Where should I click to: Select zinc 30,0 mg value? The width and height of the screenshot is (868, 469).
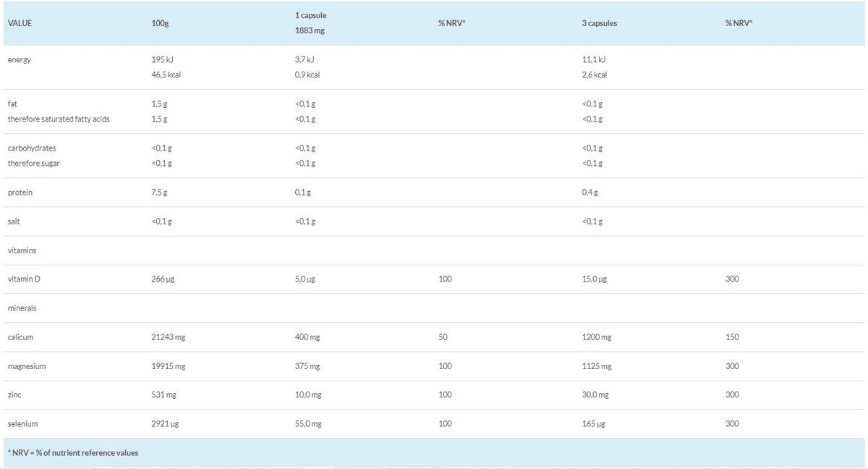point(595,395)
